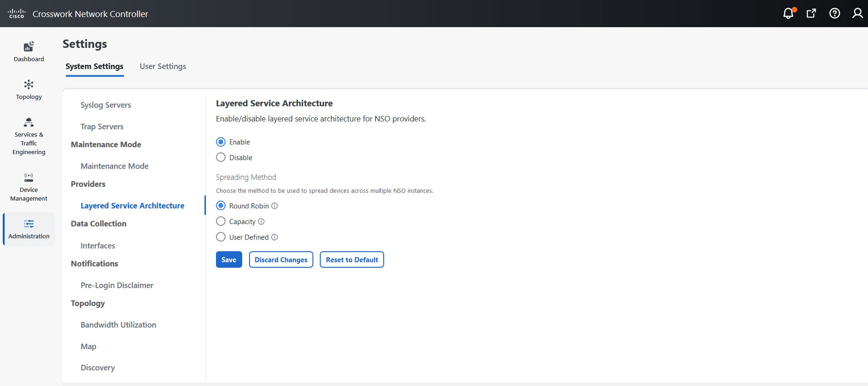Open Services & Traffic Engineering
This screenshot has height=386, width=868.
click(x=29, y=136)
